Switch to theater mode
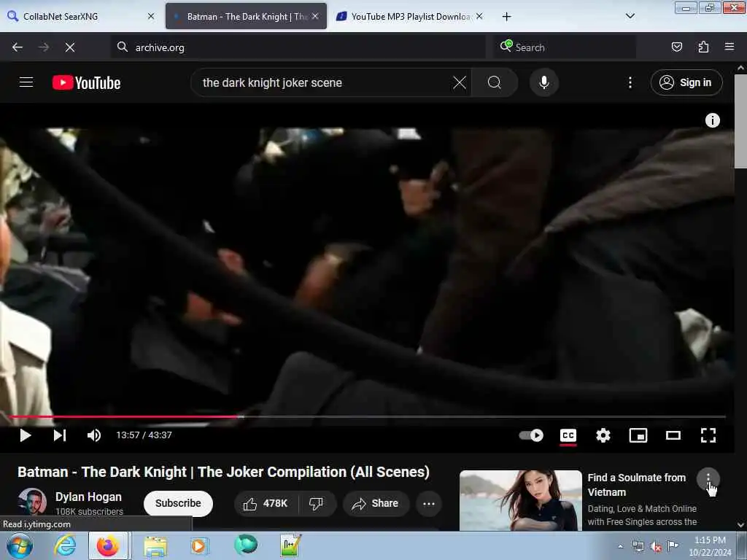The height and width of the screenshot is (560, 747). (x=673, y=435)
